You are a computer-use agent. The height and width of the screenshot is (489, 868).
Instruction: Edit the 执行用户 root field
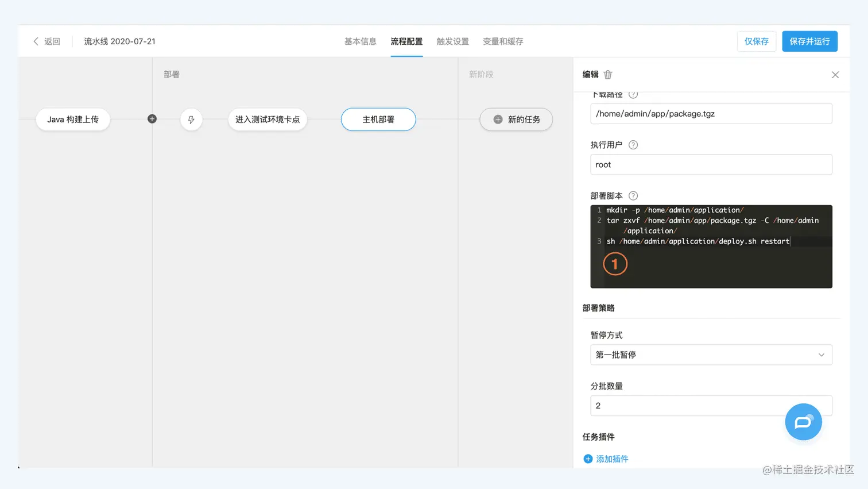click(x=711, y=164)
